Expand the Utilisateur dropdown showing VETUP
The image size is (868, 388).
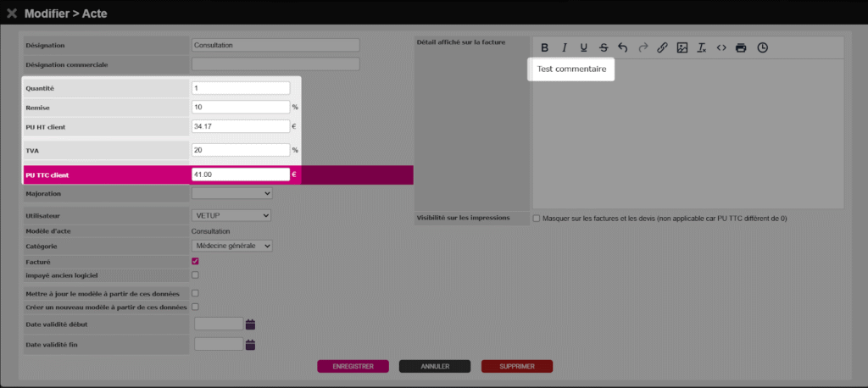coord(231,215)
